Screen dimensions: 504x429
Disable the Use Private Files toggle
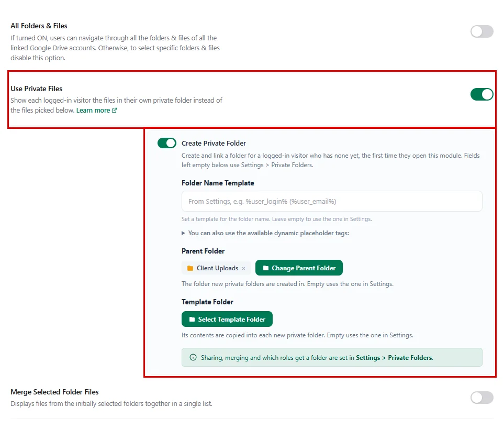(x=482, y=94)
